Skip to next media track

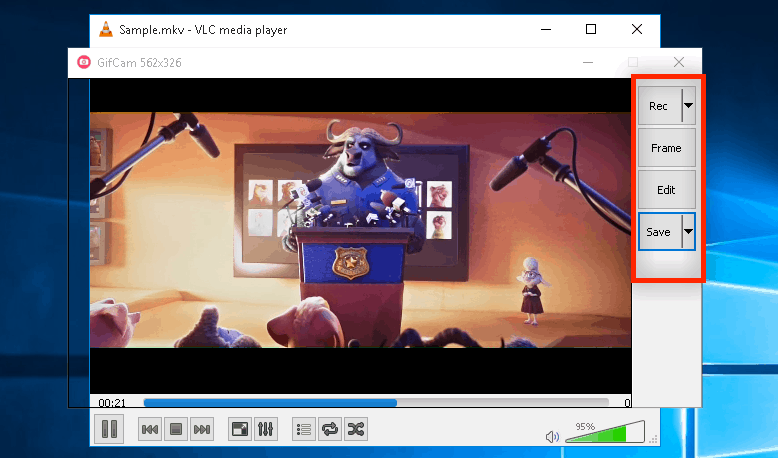(x=201, y=430)
